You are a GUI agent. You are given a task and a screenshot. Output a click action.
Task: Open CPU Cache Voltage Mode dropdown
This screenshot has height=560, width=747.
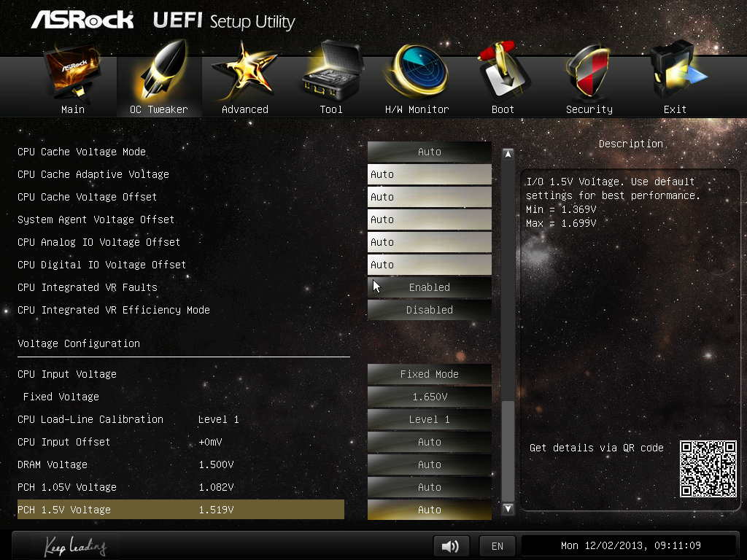pyautogui.click(x=429, y=152)
